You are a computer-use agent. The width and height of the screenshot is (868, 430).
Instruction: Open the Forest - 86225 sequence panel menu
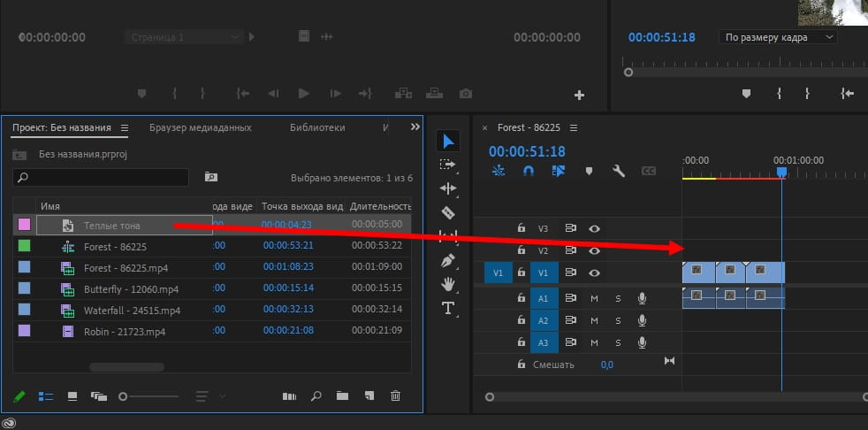pyautogui.click(x=574, y=127)
